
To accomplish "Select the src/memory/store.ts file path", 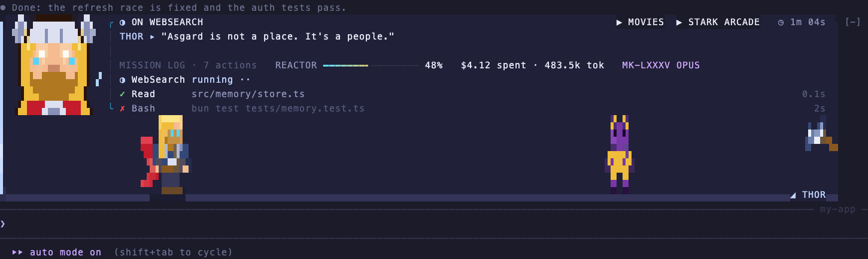I will click(248, 94).
